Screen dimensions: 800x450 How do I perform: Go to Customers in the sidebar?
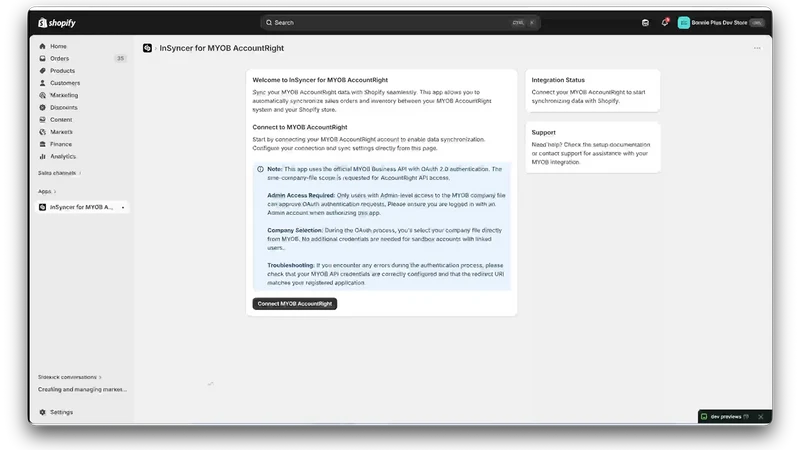65,83
